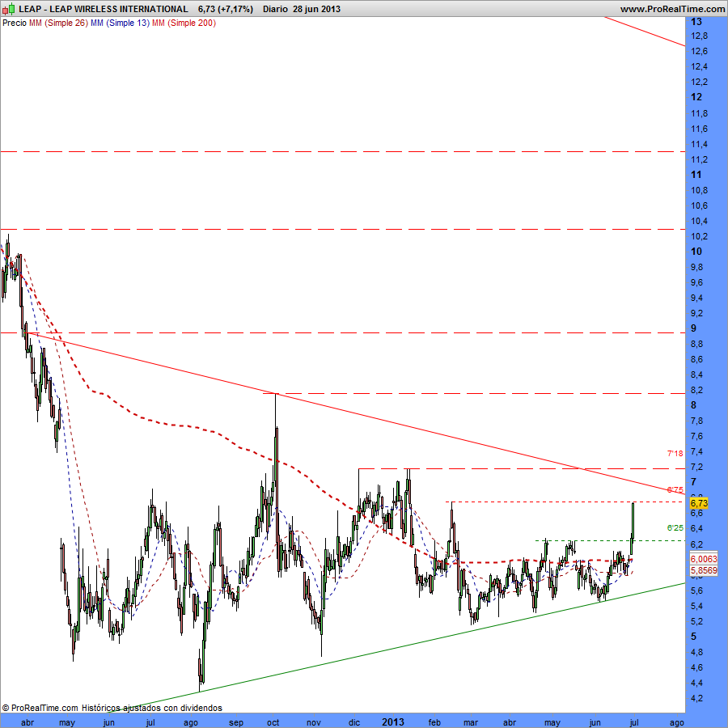
Task: Open the www.ProRealTime.com link
Action: 672,9
